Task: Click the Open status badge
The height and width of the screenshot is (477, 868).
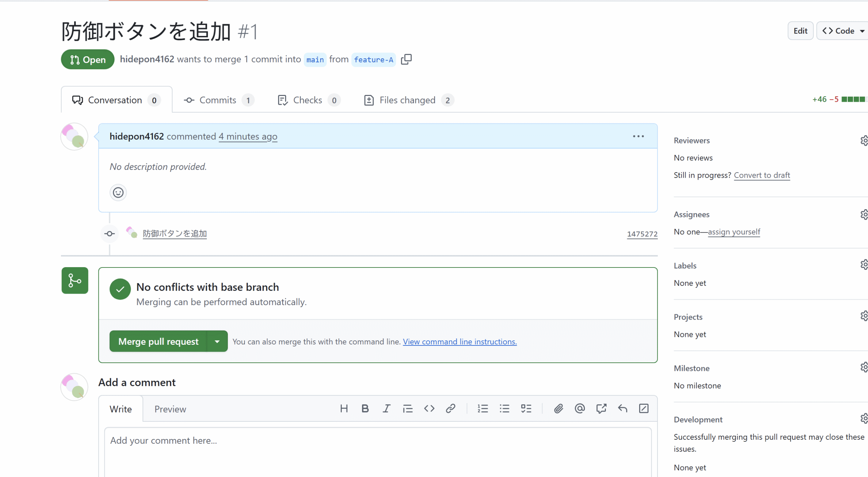Action: [88, 59]
